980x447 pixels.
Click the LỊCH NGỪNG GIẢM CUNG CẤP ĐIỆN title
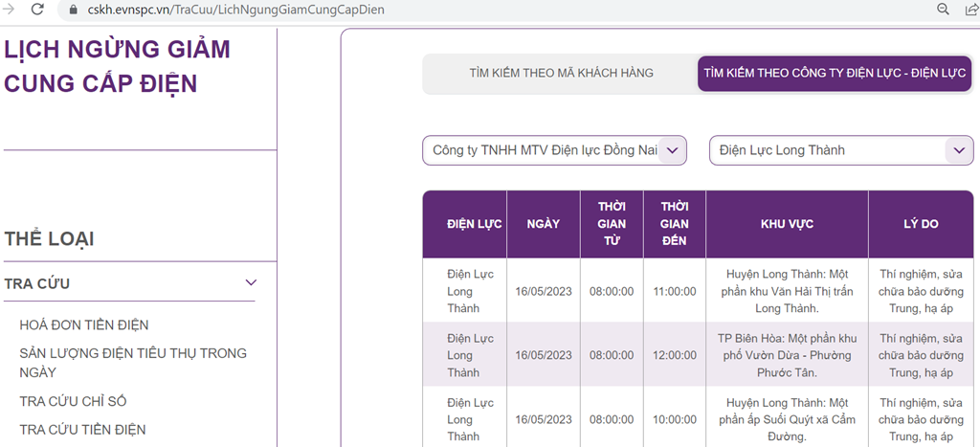coord(117,66)
